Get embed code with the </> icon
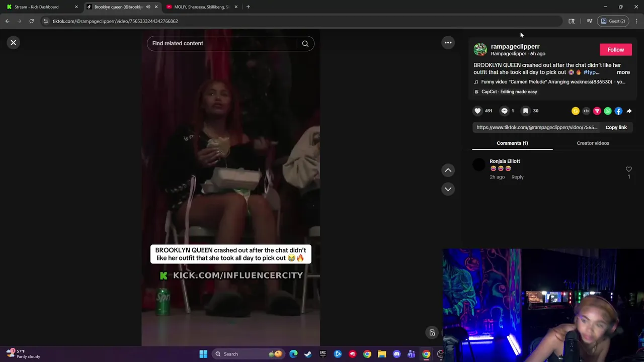The height and width of the screenshot is (362, 644). tap(586, 111)
